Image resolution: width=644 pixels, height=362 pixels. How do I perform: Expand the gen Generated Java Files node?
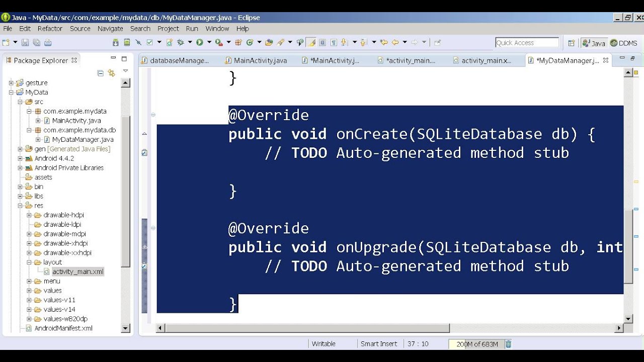20,149
